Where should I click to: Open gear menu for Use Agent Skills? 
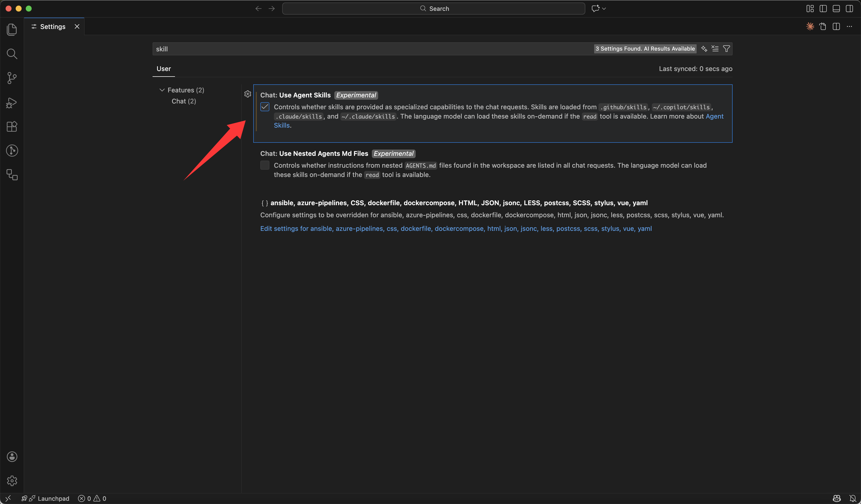tap(248, 94)
